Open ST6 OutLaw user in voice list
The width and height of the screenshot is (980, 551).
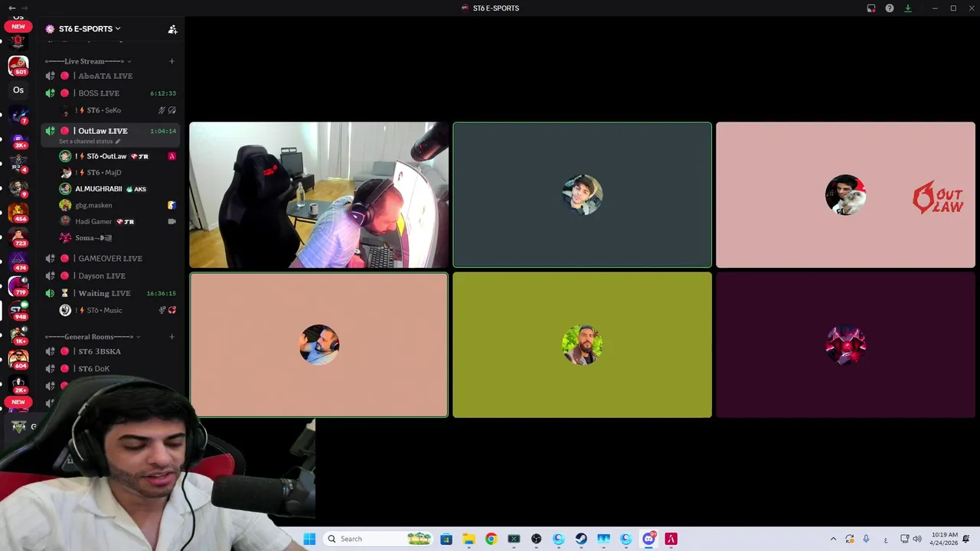coord(116,156)
